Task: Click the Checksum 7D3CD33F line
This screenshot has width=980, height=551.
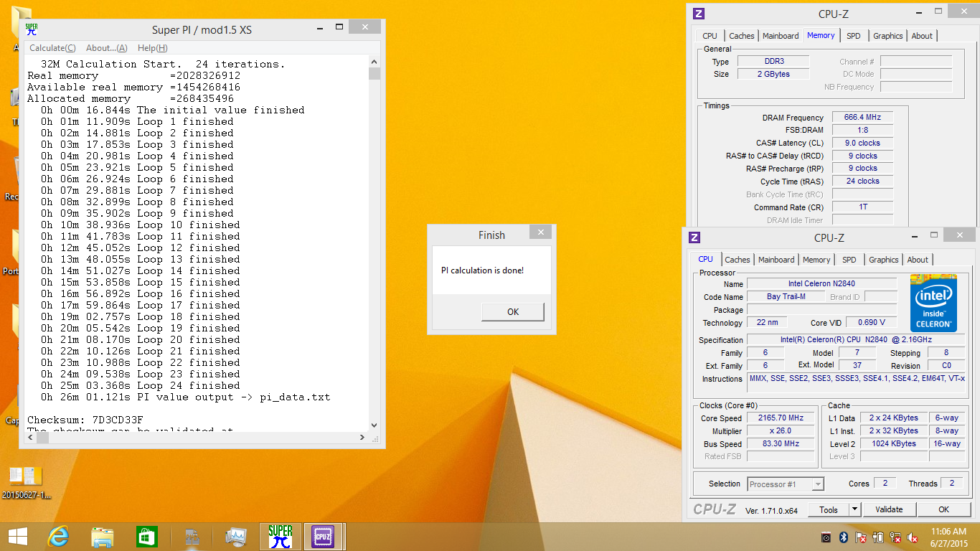Action: tap(85, 420)
